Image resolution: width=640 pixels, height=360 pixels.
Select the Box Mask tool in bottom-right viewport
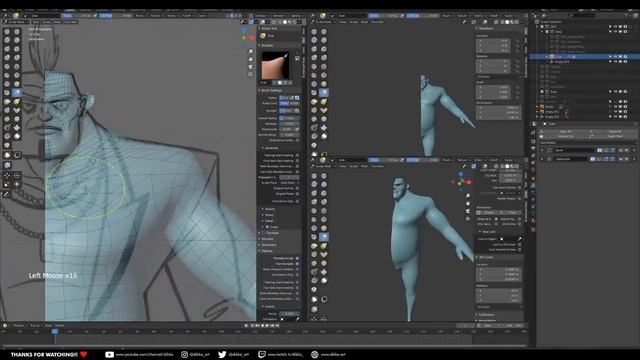pos(314,300)
